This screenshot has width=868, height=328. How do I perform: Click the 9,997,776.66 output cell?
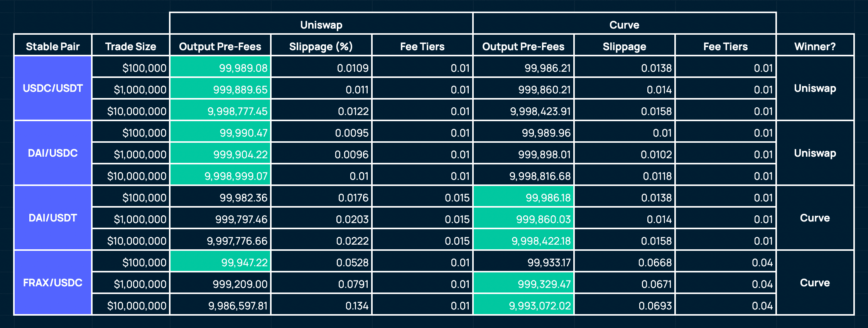[x=220, y=240]
